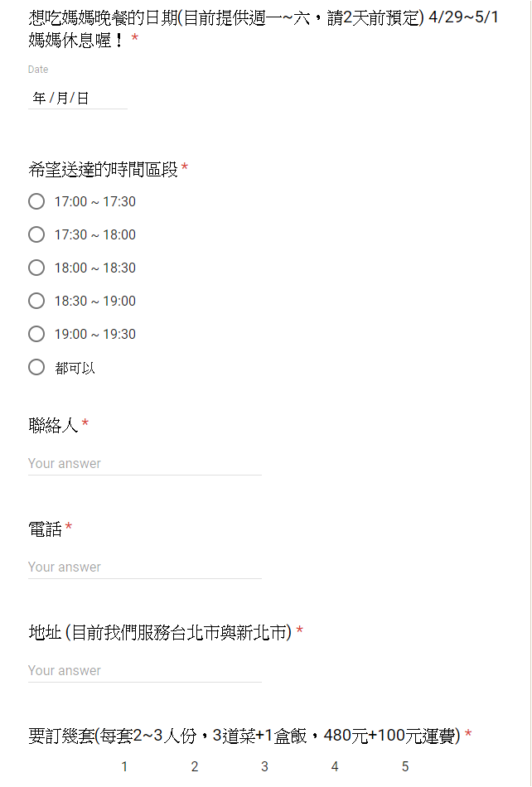Choose 3 on the set quantity scale
The height and width of the screenshot is (787, 532).
(x=264, y=766)
